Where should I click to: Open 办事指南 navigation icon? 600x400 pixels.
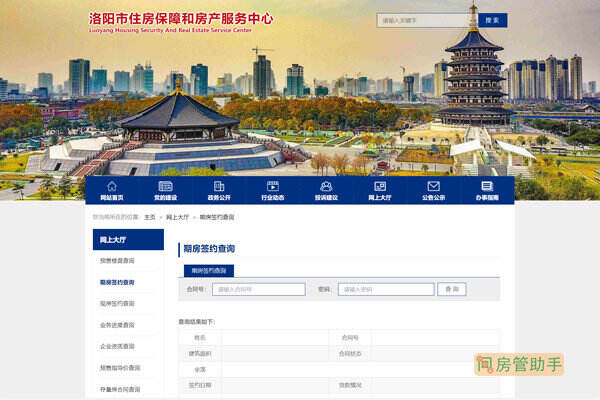pyautogui.click(x=487, y=186)
